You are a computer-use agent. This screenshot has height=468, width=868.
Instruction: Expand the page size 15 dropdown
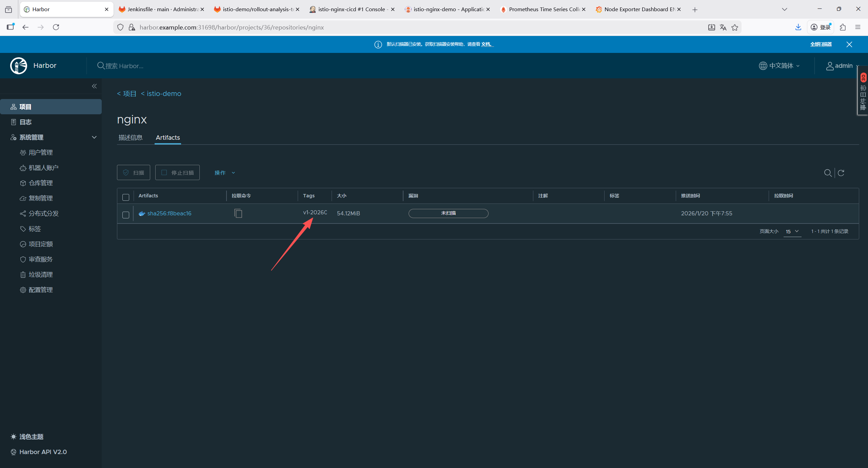tap(792, 231)
